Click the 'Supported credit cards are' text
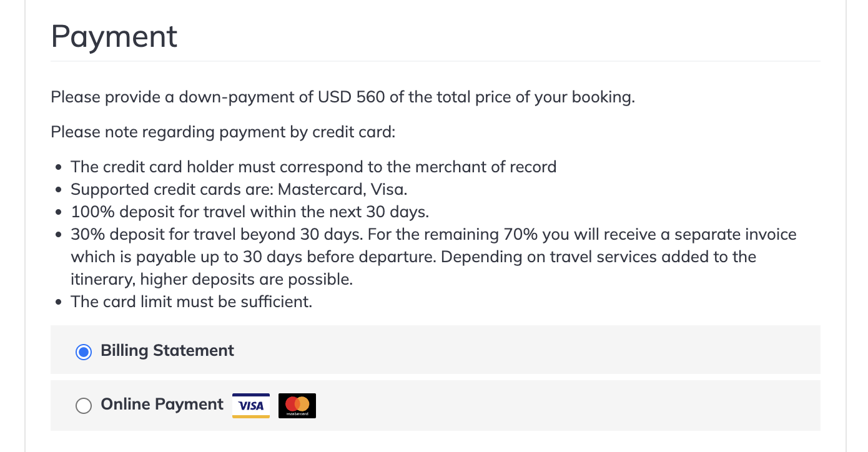 click(172, 189)
